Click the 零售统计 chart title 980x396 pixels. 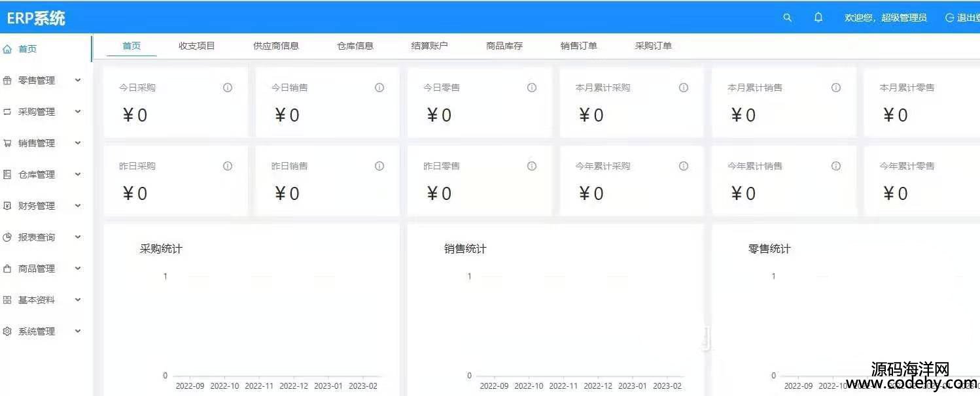point(769,249)
